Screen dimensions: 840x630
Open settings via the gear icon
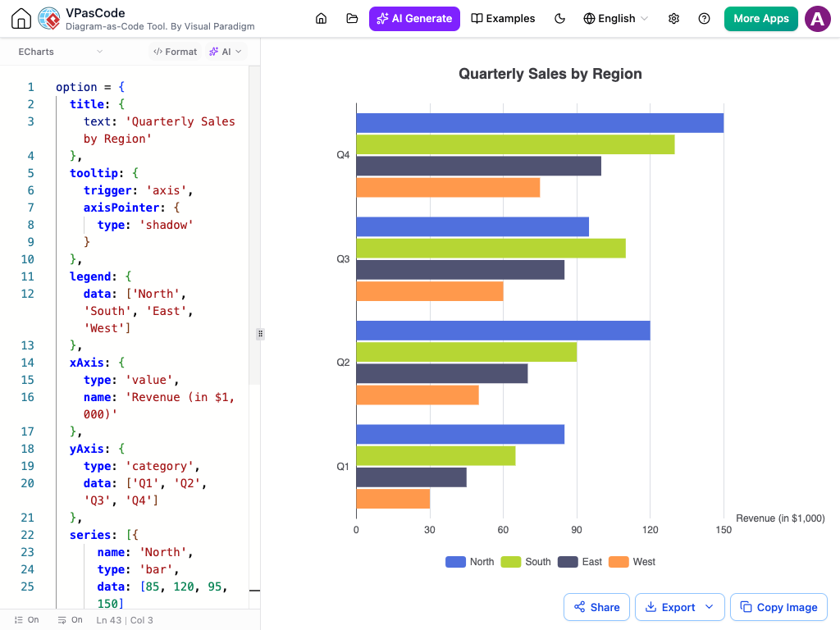(674, 19)
